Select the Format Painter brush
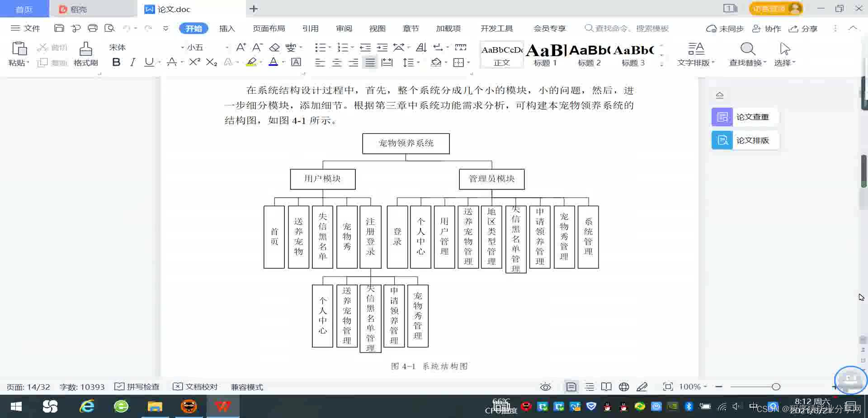 pyautogui.click(x=85, y=48)
